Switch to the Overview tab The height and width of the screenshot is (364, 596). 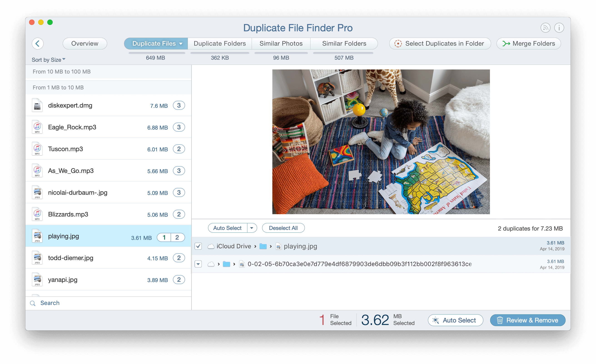click(x=85, y=43)
